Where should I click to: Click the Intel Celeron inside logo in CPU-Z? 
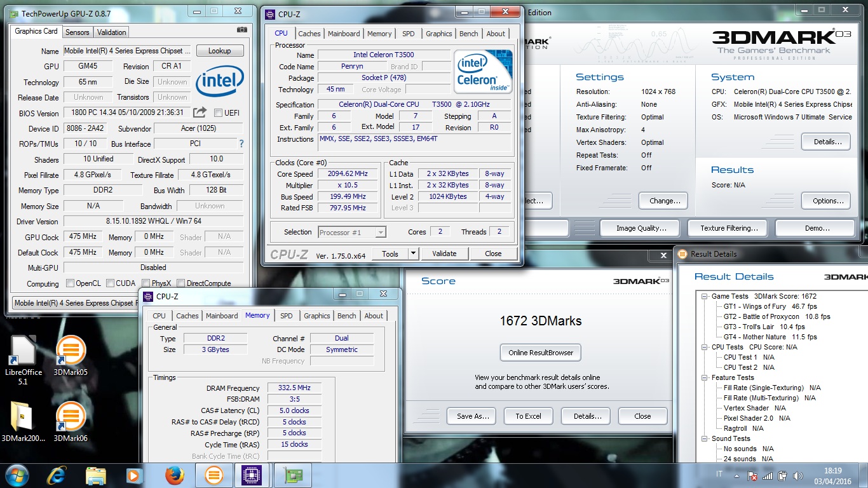click(x=483, y=71)
